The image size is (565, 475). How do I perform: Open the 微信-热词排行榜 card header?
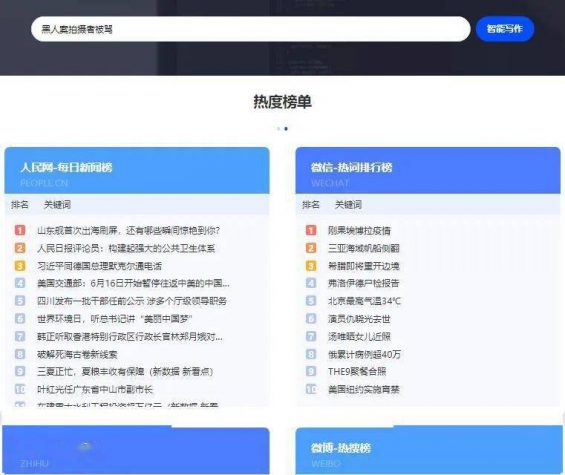point(428,170)
